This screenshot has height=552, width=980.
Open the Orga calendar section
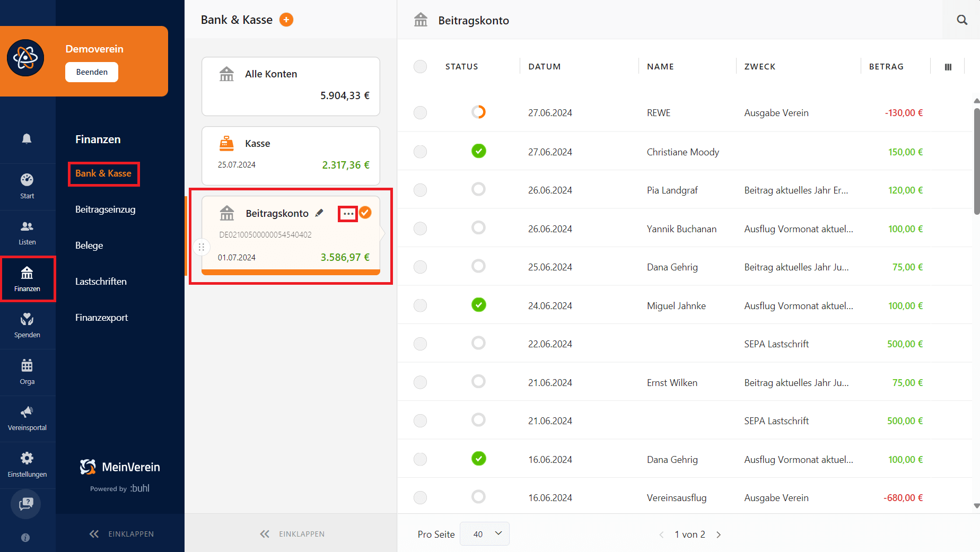coord(27,372)
